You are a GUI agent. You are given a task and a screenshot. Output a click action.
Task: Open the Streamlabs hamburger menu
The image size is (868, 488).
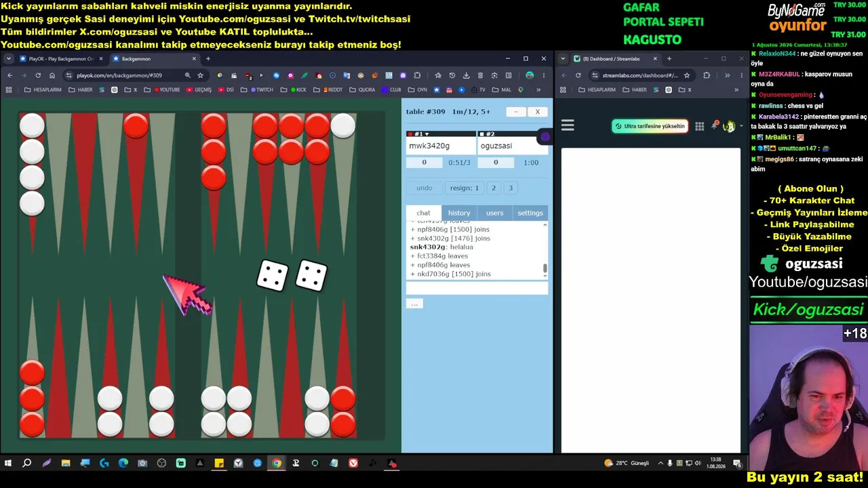[x=568, y=125]
